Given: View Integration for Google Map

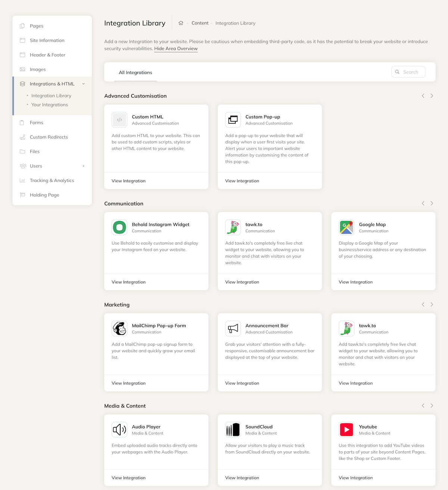Looking at the screenshot, I should click(x=355, y=282).
